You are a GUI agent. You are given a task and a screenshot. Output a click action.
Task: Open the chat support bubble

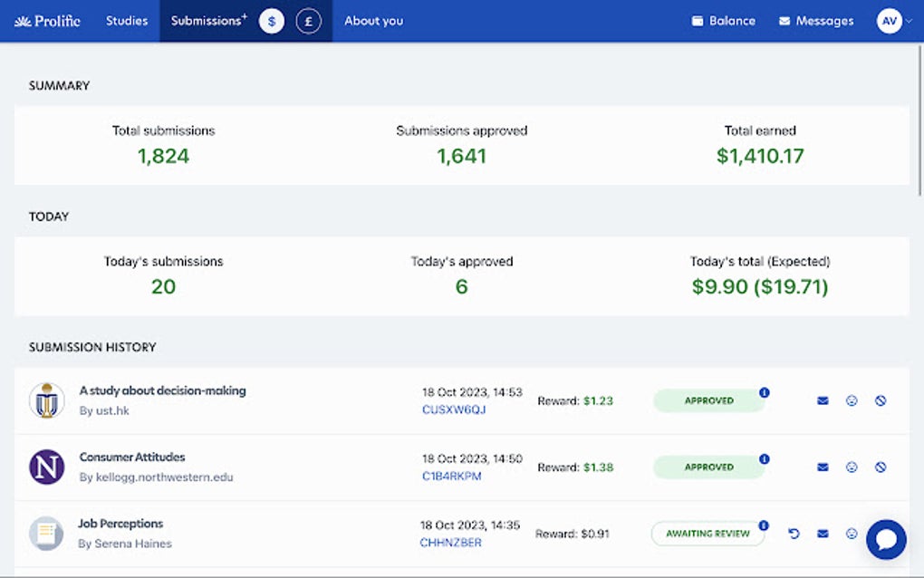tap(885, 539)
